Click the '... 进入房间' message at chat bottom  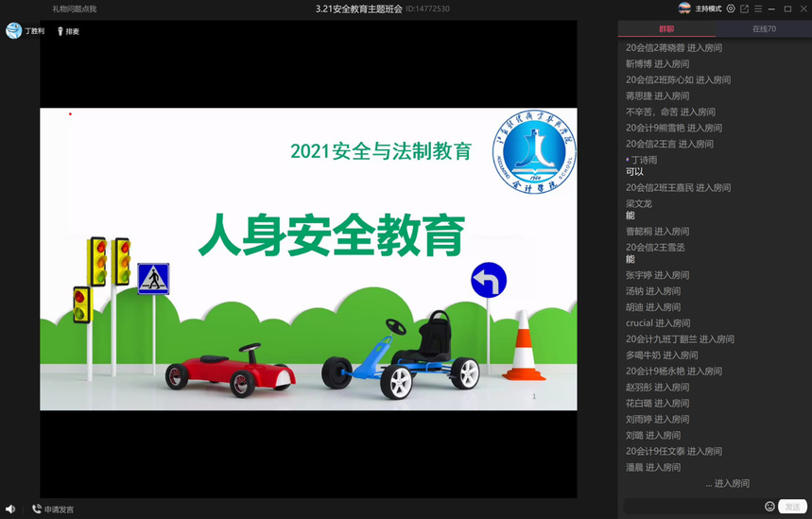click(x=727, y=483)
